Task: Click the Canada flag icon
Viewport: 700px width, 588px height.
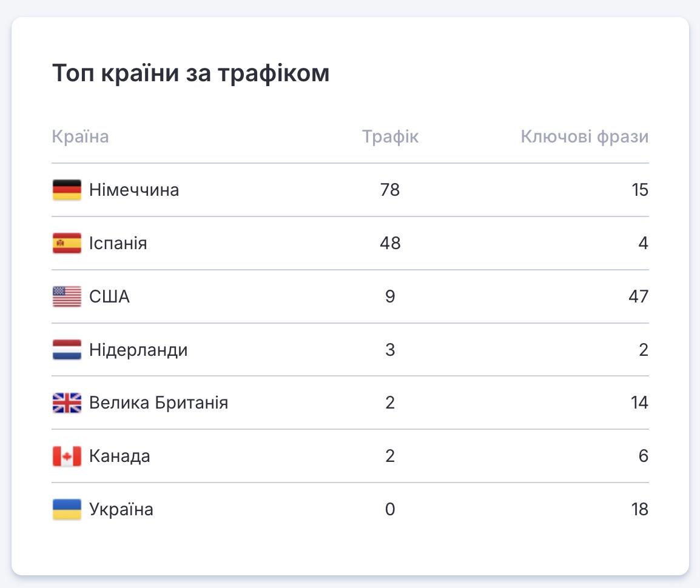Action: pyautogui.click(x=67, y=456)
